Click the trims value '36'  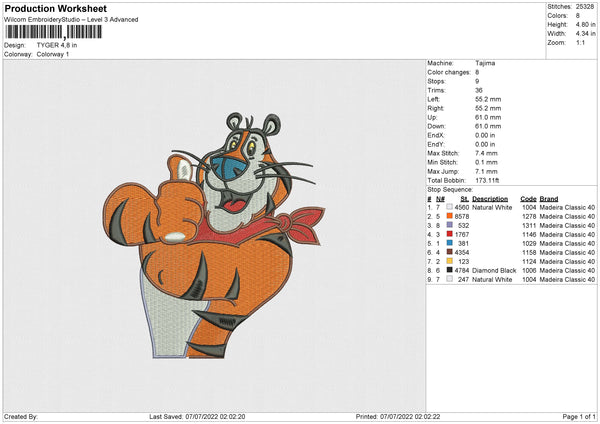(479, 90)
